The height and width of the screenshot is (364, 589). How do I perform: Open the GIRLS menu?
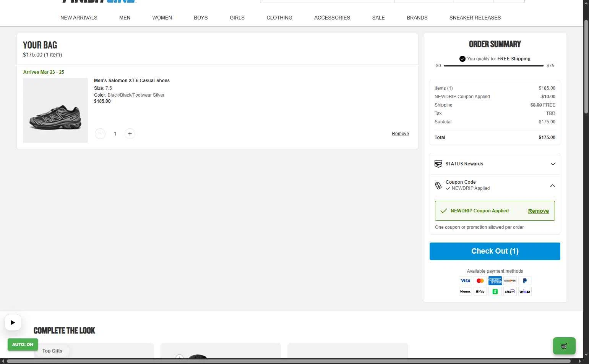pyautogui.click(x=237, y=18)
